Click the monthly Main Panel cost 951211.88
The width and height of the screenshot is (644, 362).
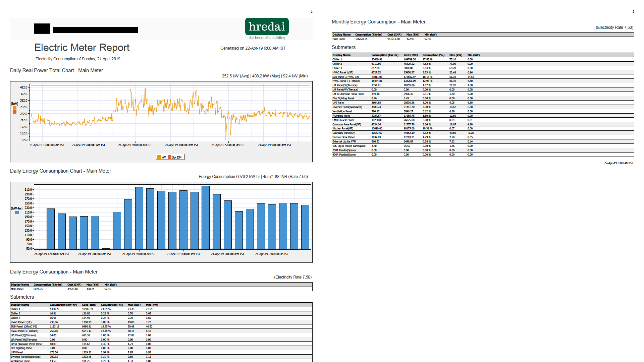[393, 39]
